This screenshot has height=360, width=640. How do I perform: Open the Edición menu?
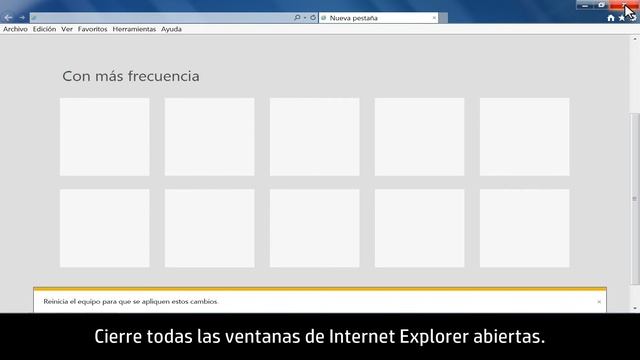click(44, 29)
